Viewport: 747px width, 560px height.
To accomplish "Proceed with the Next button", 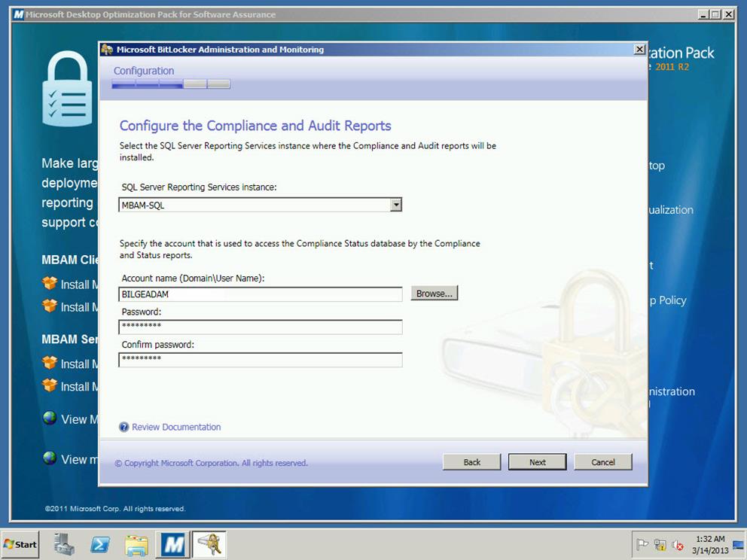I will (x=538, y=462).
